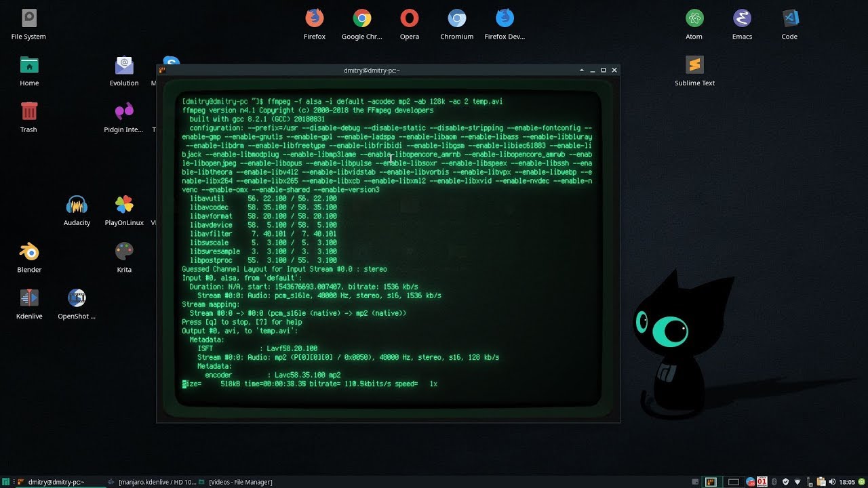
Task: Open the calendar from the date tray icon
Action: point(762,481)
